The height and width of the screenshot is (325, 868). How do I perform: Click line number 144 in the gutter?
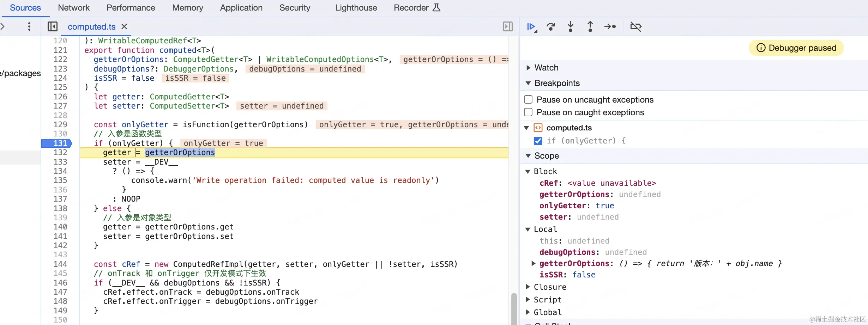click(60, 264)
